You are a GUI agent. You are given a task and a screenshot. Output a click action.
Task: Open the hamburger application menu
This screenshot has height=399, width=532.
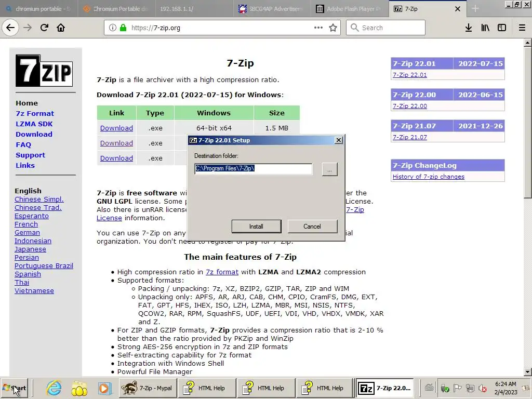[x=522, y=28]
